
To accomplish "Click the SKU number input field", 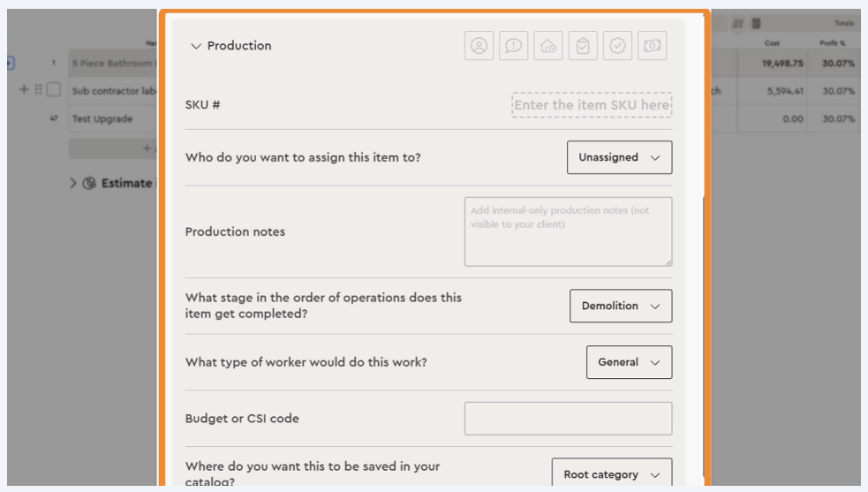I will tap(592, 105).
